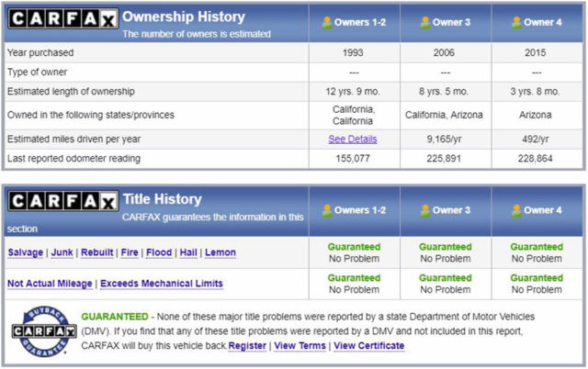Select Owners 1-2 Guaranteed status in Salvage row
Screen dimensions: 588x369
click(x=354, y=247)
